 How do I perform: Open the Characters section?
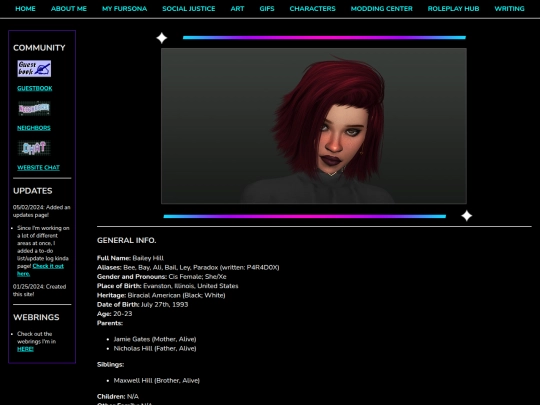click(x=312, y=9)
